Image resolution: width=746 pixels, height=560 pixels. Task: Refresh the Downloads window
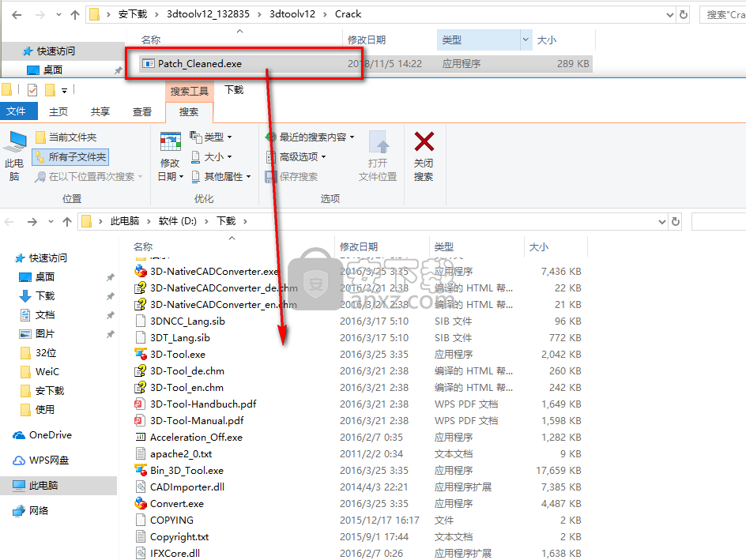tap(675, 221)
